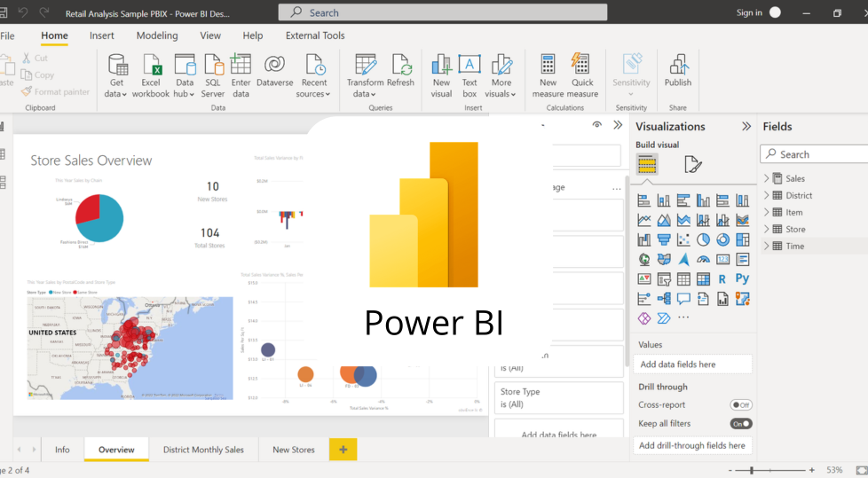This screenshot has height=478, width=868.
Task: Select the Python (Py) visual
Action: [742, 278]
